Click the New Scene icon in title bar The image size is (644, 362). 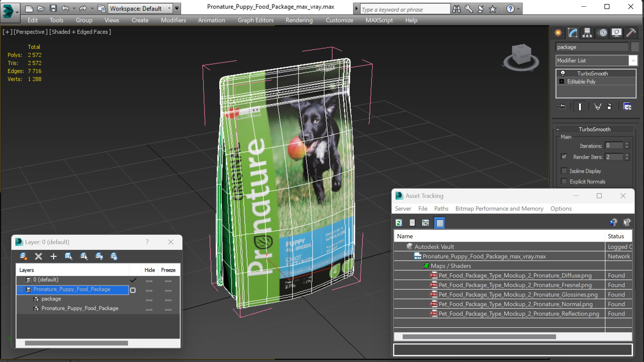(x=29, y=8)
